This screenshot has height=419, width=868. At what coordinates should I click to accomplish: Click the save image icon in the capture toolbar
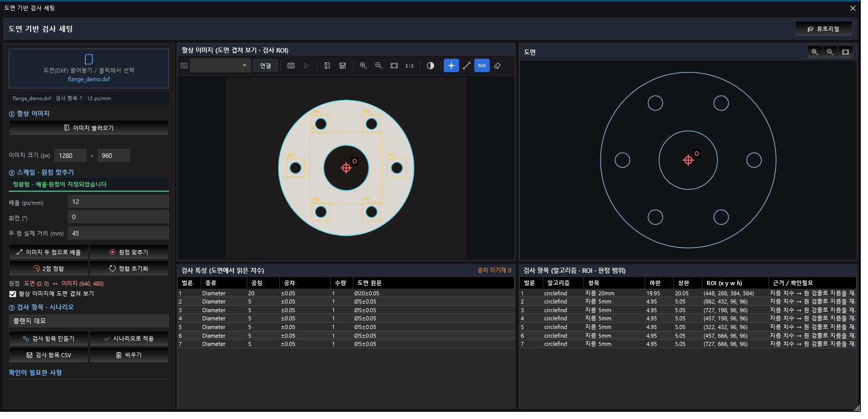pos(343,66)
